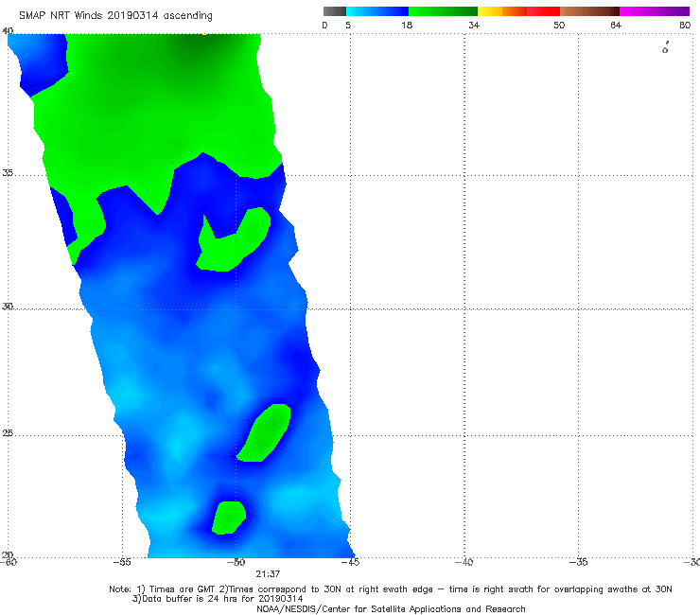Viewport: 700px width, 615px height.
Task: Click the longitude label '-55' on bottom axis
Action: tap(122, 562)
